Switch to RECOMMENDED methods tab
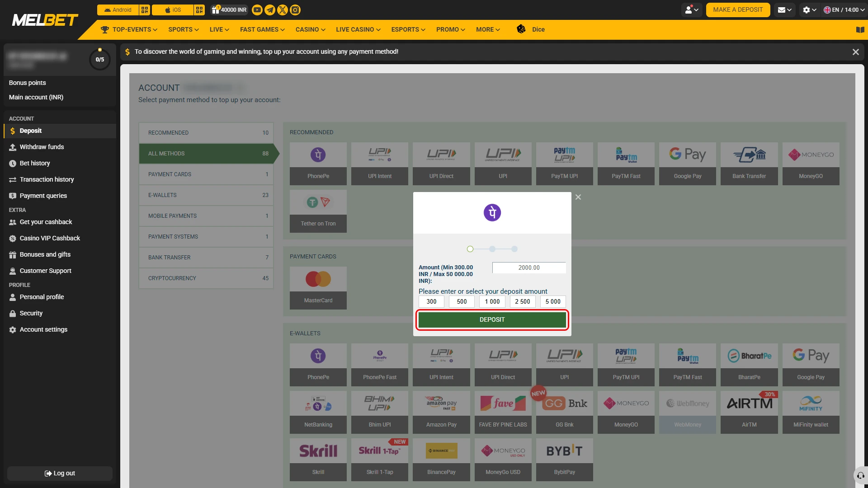 coord(206,133)
